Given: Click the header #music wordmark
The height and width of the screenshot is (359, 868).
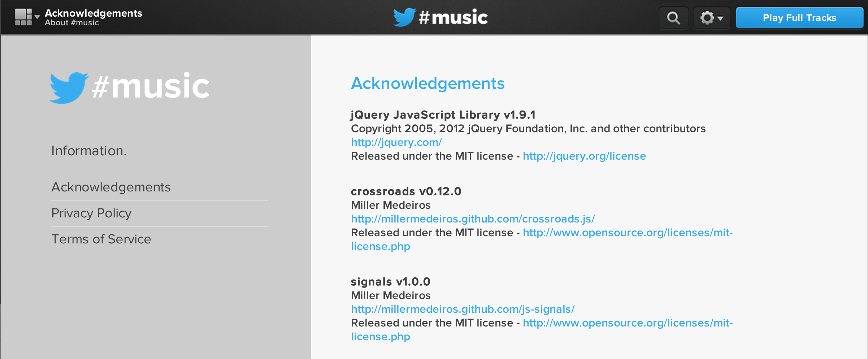Looking at the screenshot, I should point(453,17).
